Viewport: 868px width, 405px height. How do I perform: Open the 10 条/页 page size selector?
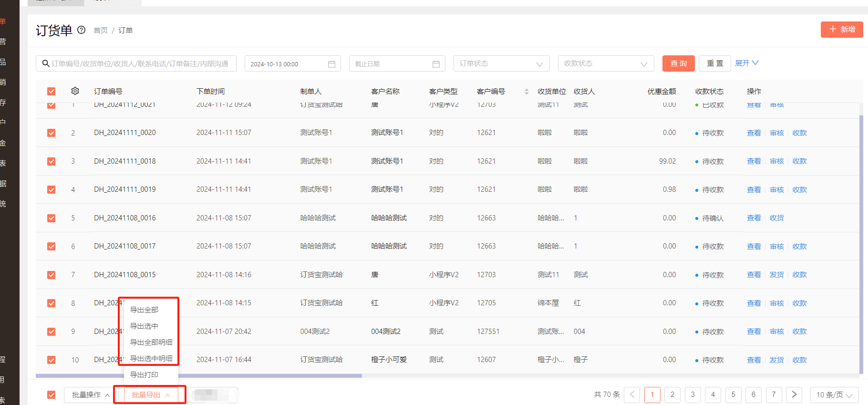tap(834, 395)
